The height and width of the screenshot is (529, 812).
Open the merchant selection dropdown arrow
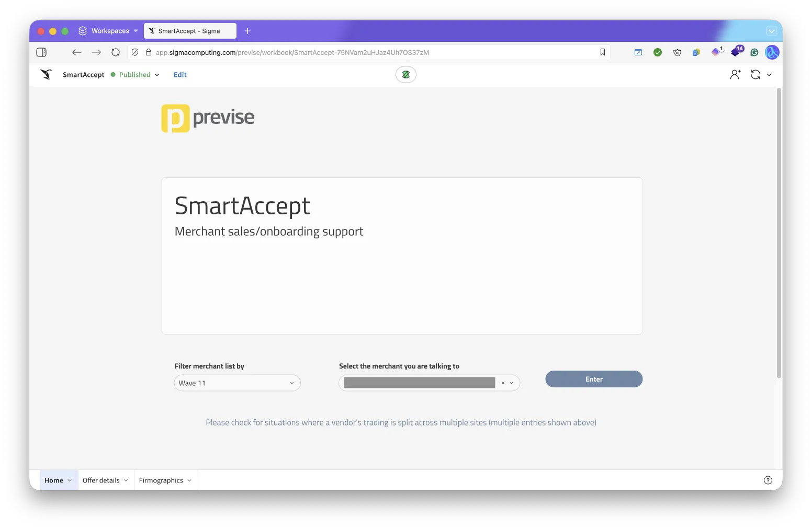tap(512, 383)
